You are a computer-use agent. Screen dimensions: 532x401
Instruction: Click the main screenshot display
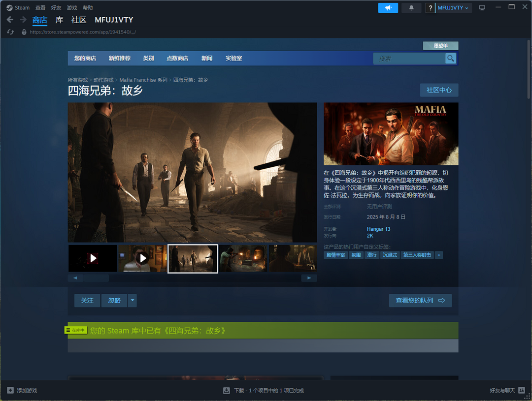click(x=193, y=173)
